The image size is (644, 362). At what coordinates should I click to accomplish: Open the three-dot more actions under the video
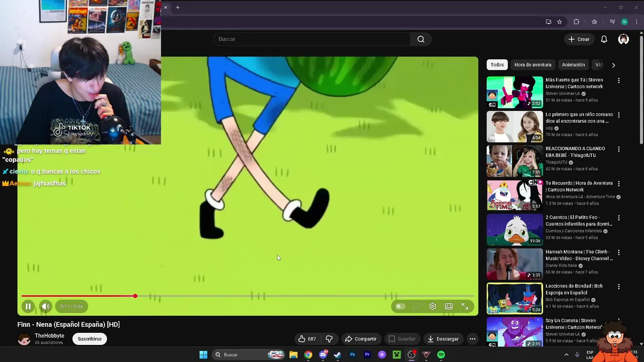(x=472, y=339)
